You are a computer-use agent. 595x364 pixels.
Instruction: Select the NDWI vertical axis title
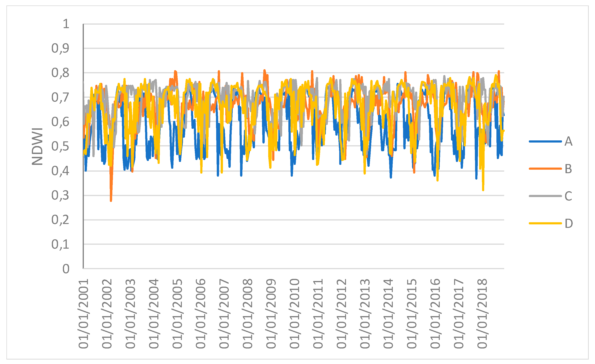[x=37, y=147]
